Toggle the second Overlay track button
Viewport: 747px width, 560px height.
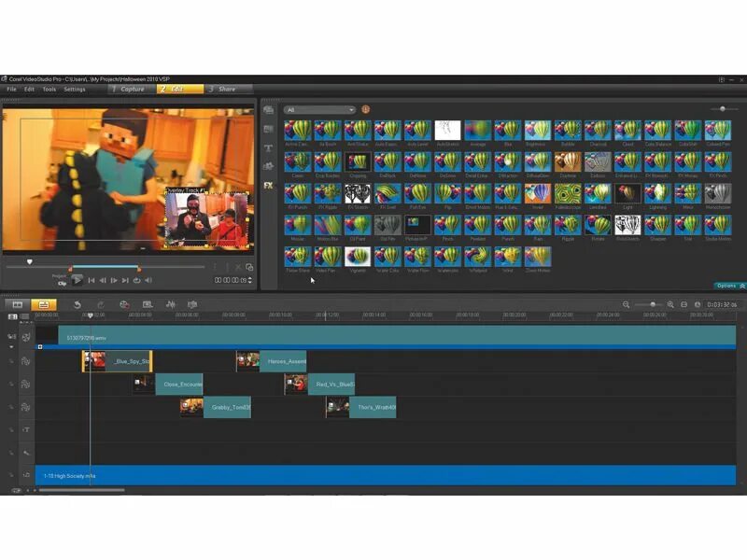click(26, 385)
